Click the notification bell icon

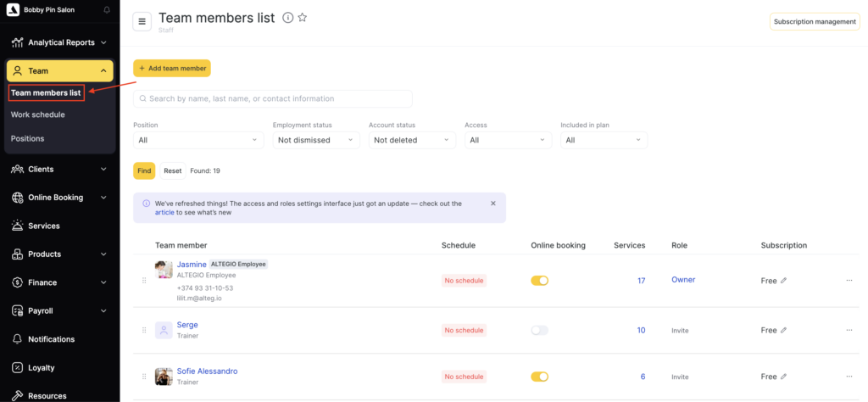(x=106, y=10)
